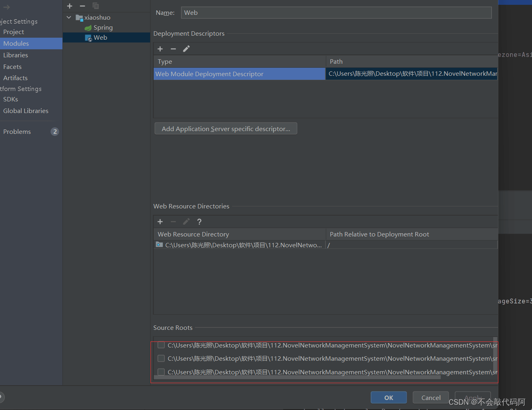The width and height of the screenshot is (532, 410).
Task: Edit the deployment descriptor with pencil icon
Action: 186,49
